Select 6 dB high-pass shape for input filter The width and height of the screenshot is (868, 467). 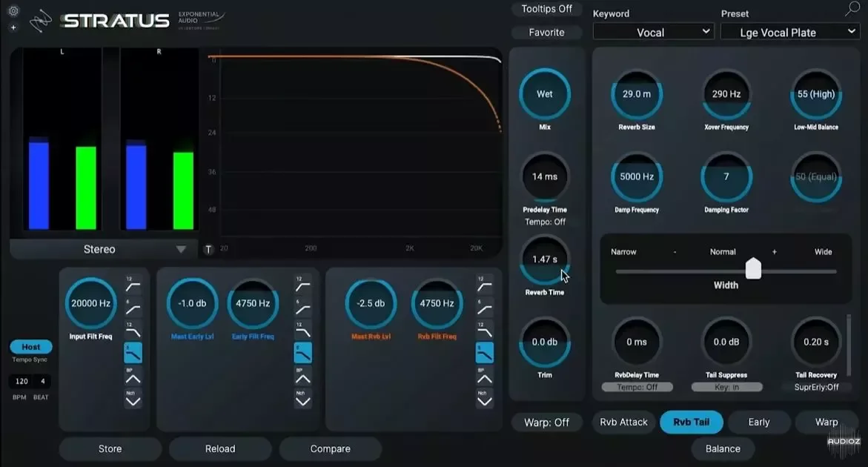[x=133, y=308]
